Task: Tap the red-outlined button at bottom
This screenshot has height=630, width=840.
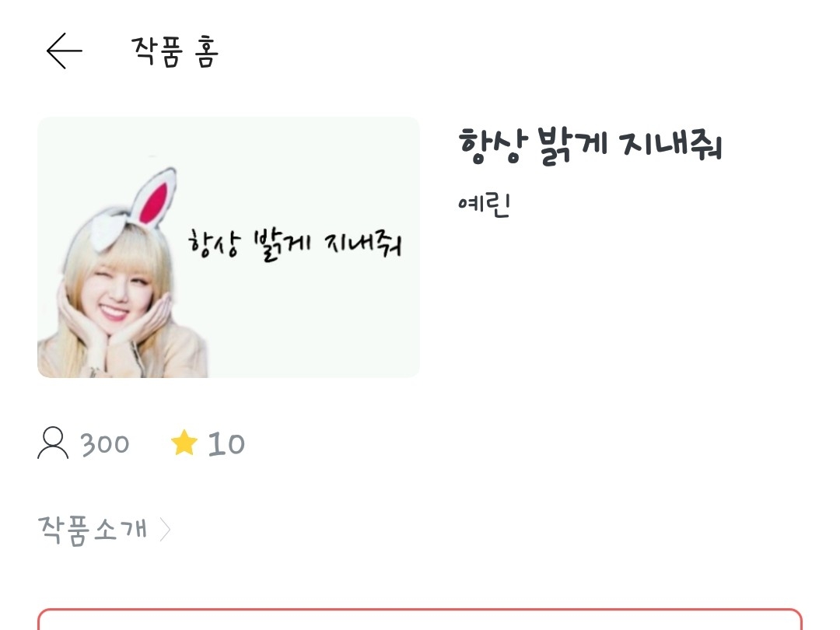Action: [420, 619]
